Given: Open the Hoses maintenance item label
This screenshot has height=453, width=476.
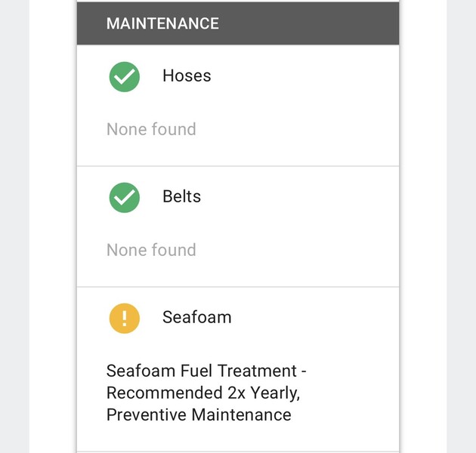Looking at the screenshot, I should coord(187,76).
